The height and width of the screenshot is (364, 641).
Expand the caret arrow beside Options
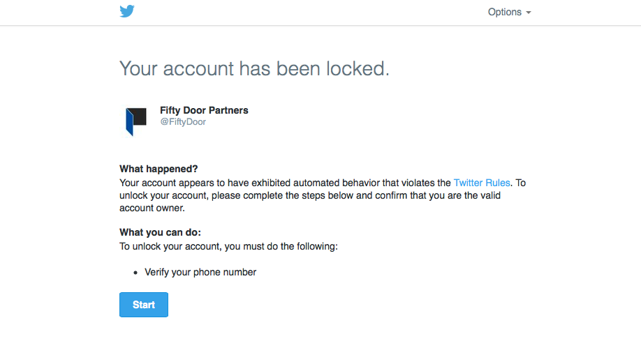point(528,13)
